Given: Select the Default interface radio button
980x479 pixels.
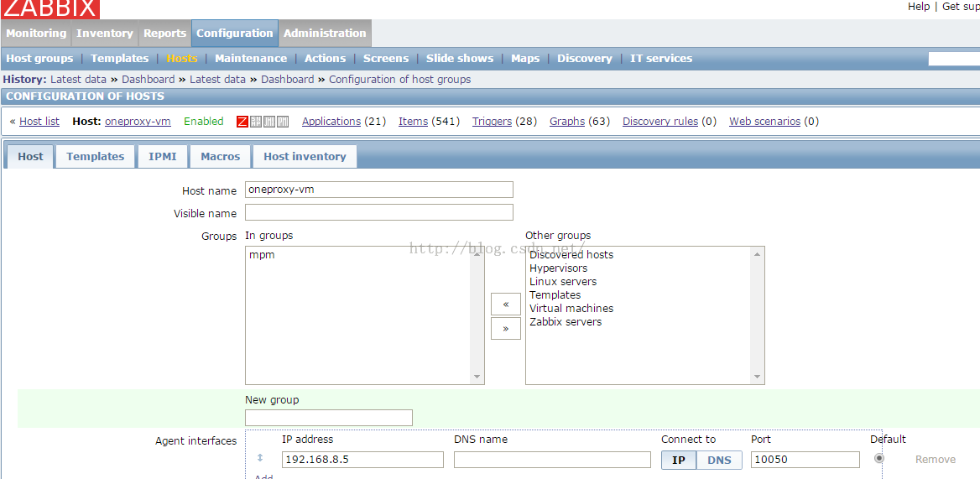Looking at the screenshot, I should click(x=879, y=458).
